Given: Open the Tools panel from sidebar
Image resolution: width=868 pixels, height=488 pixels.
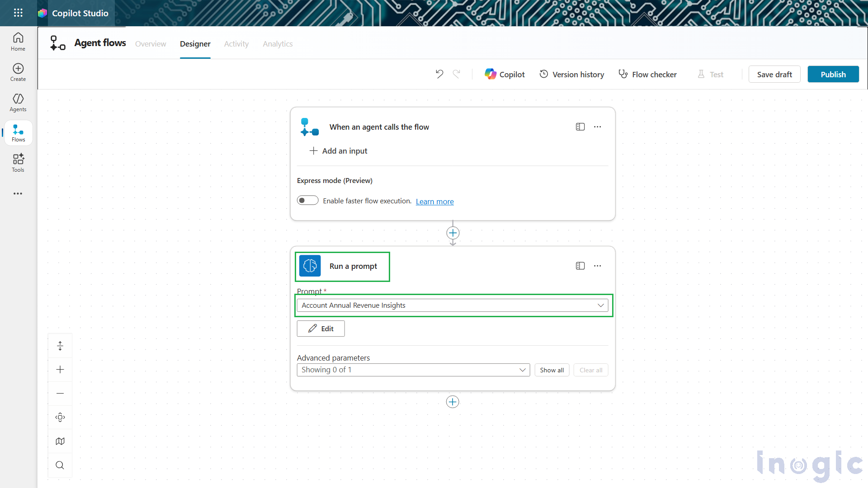Looking at the screenshot, I should [x=18, y=163].
